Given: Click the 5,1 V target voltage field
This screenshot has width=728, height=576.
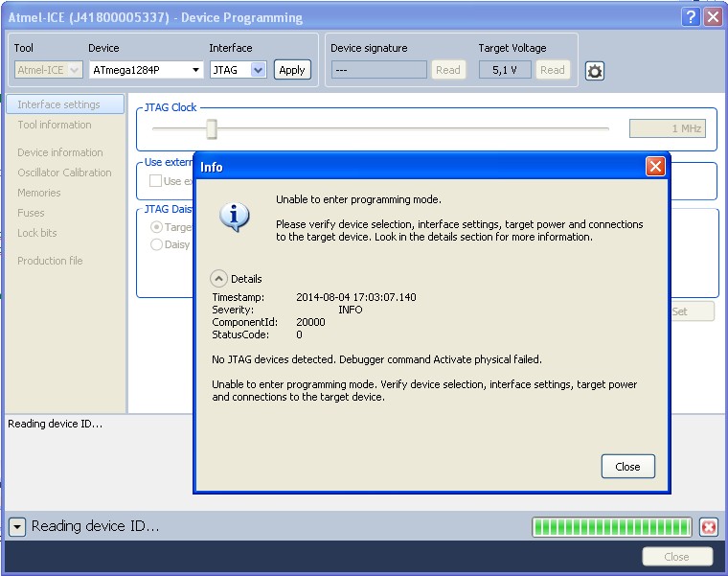Looking at the screenshot, I should pyautogui.click(x=505, y=70).
